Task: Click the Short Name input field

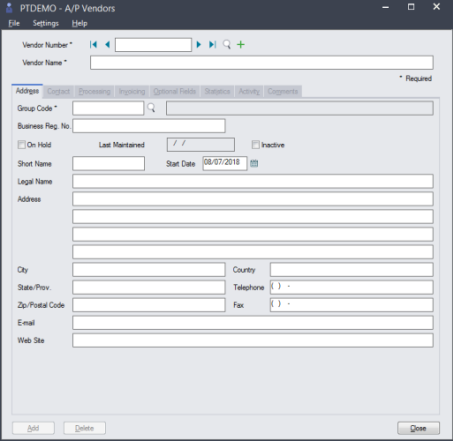Action: click(109, 164)
